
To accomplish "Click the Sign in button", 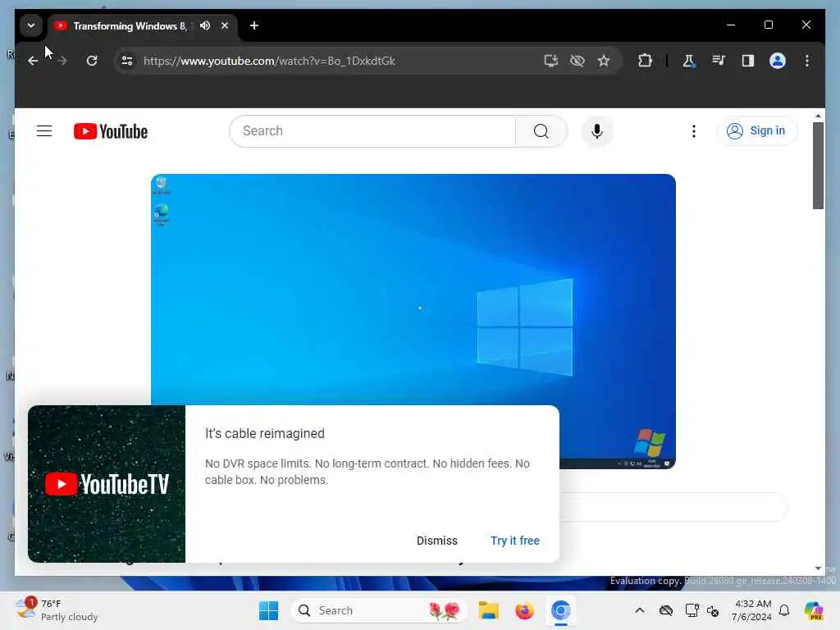I will coord(756,130).
